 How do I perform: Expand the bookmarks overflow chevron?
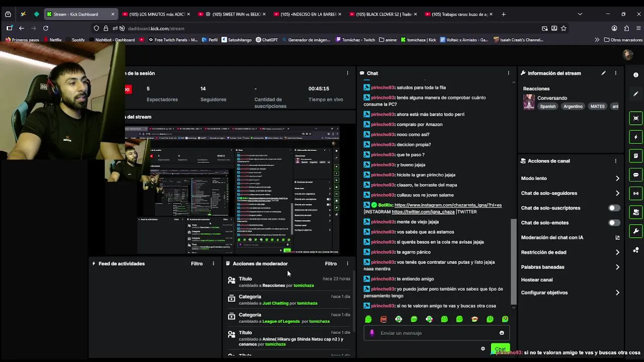click(597, 40)
